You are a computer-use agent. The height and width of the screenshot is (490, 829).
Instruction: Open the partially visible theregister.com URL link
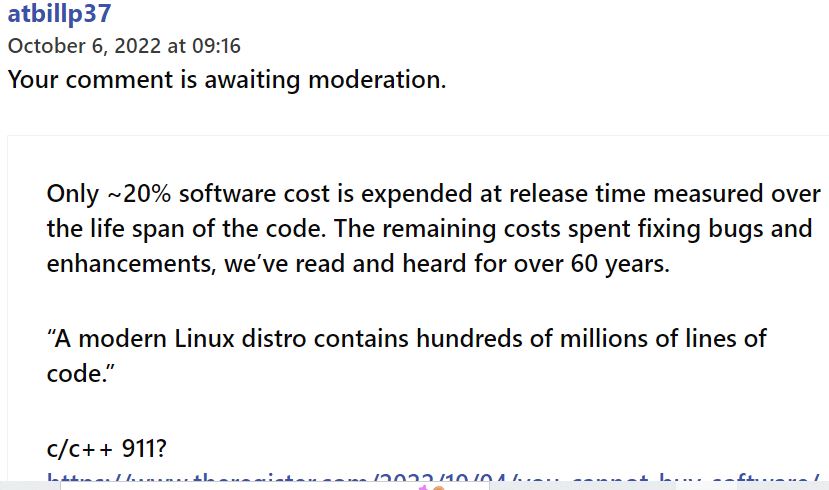coord(433,478)
